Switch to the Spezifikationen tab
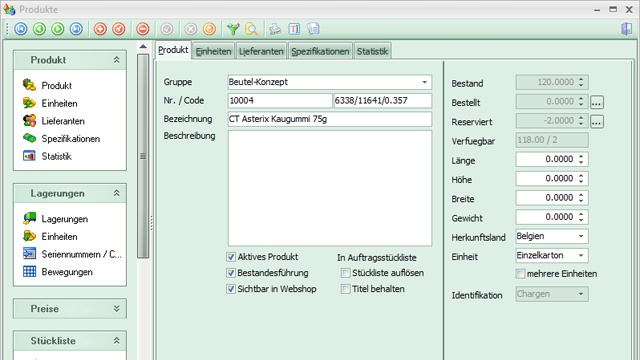The image size is (640, 360). [320, 51]
